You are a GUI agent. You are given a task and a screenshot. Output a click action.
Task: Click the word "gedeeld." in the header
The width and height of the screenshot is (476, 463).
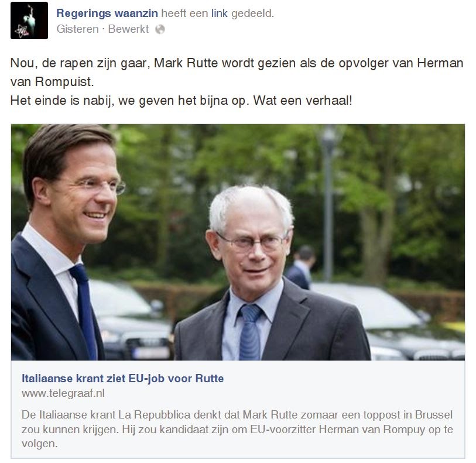[x=252, y=13]
